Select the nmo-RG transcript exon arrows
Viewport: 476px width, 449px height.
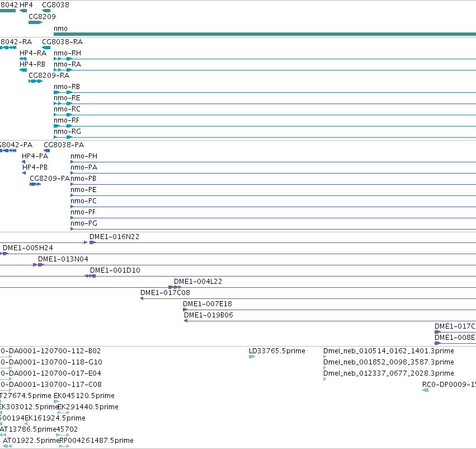pos(63,137)
